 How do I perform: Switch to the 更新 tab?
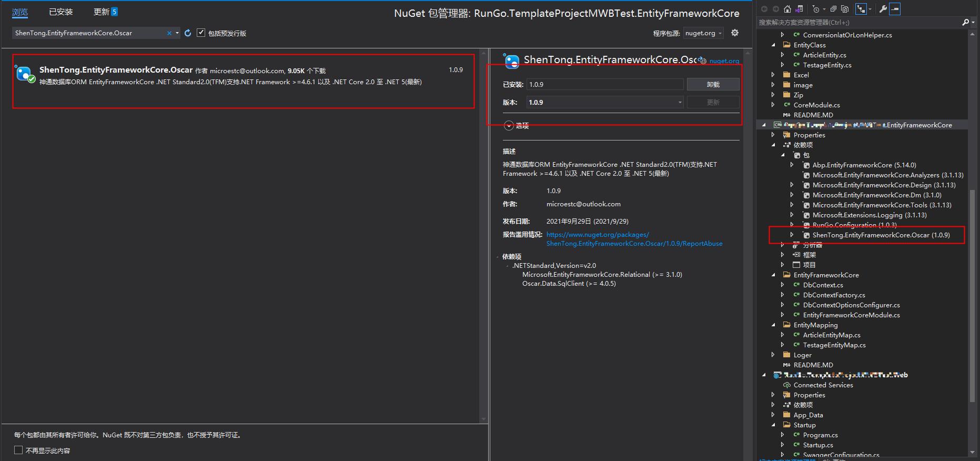point(105,12)
